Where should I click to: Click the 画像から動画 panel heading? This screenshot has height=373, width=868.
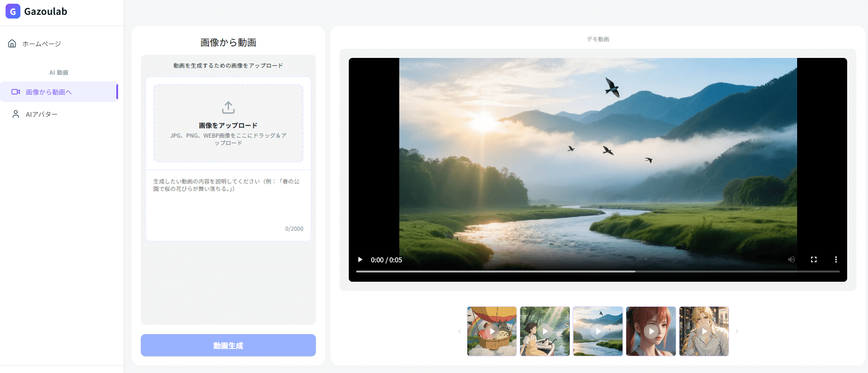pos(228,43)
